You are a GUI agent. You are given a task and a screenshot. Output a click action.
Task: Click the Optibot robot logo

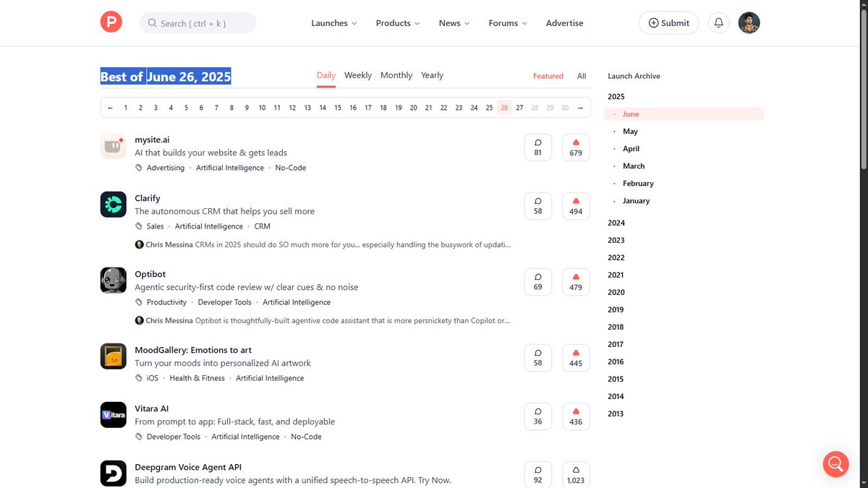pyautogui.click(x=114, y=280)
